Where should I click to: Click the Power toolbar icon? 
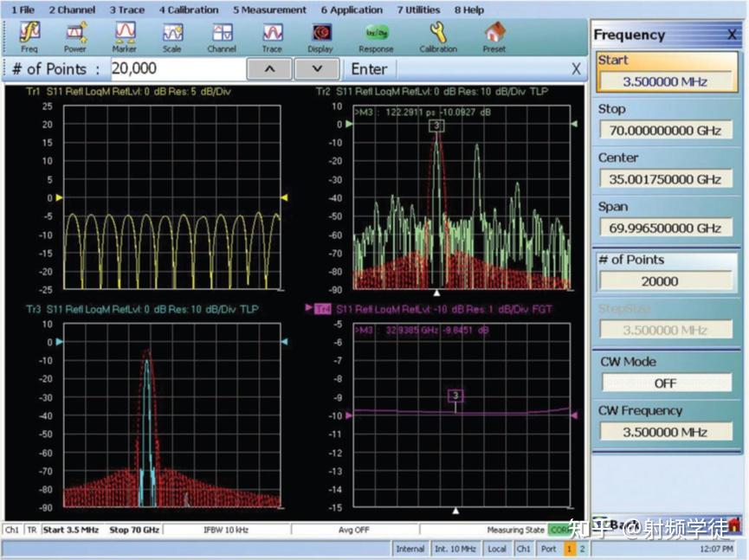coord(76,36)
